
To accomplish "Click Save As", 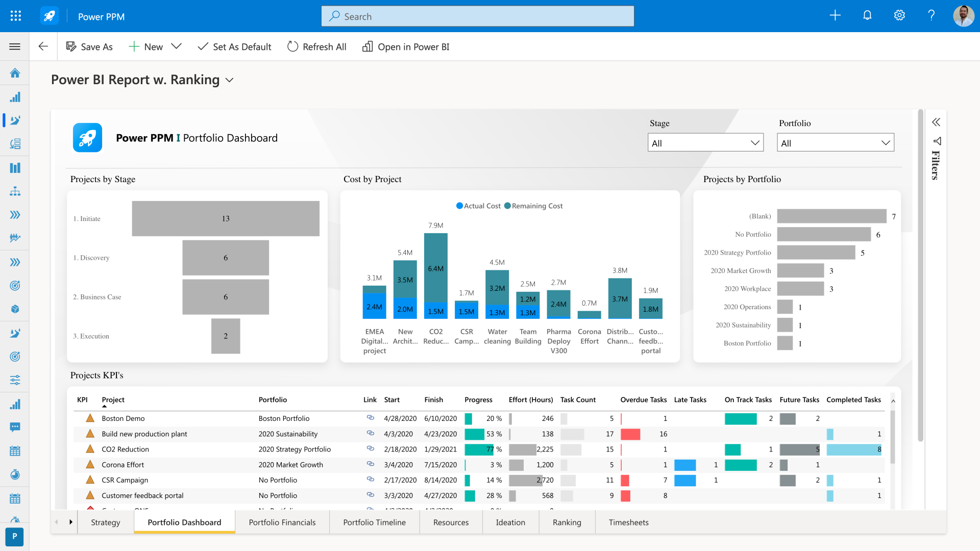I will tap(89, 47).
